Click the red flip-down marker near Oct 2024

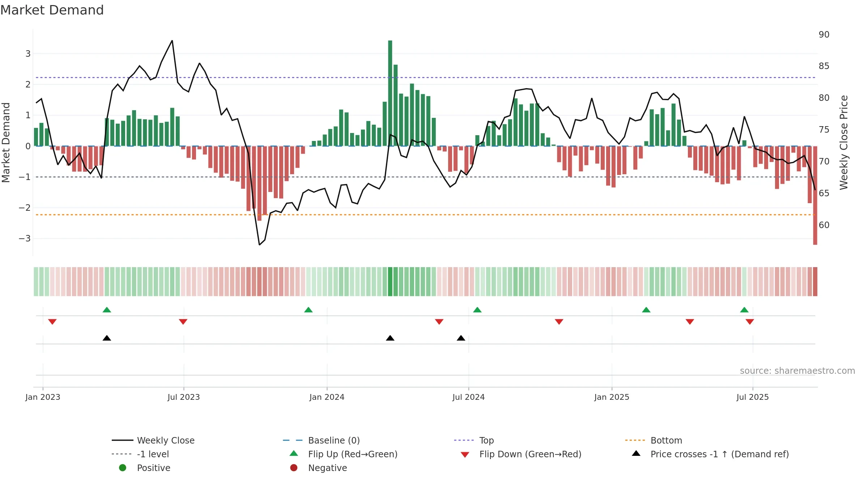[x=559, y=322]
